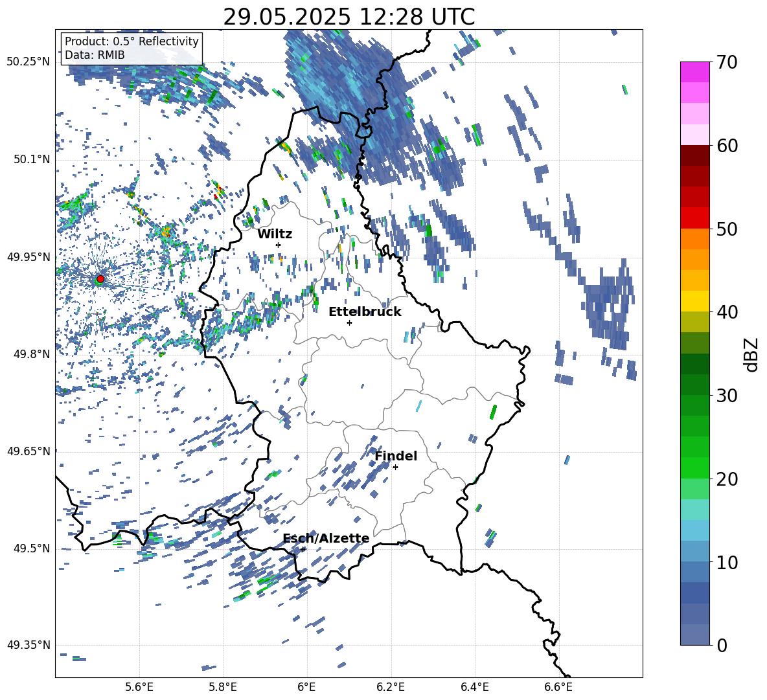Click the 5.8°E longitude tick label
Image resolution: width=767 pixels, height=700 pixels.
pos(223,687)
